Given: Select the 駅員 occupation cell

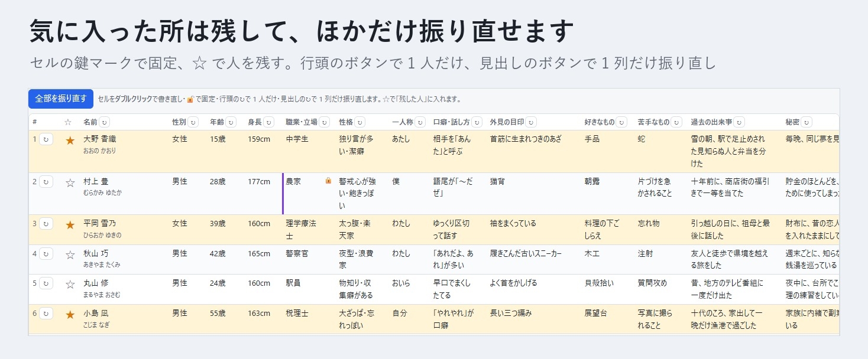Looking at the screenshot, I should coord(309,289).
